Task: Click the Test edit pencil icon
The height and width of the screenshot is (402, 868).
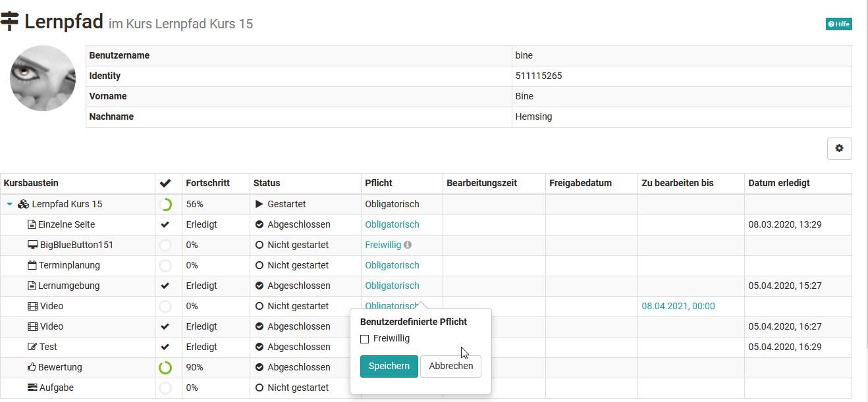Action: pos(32,347)
